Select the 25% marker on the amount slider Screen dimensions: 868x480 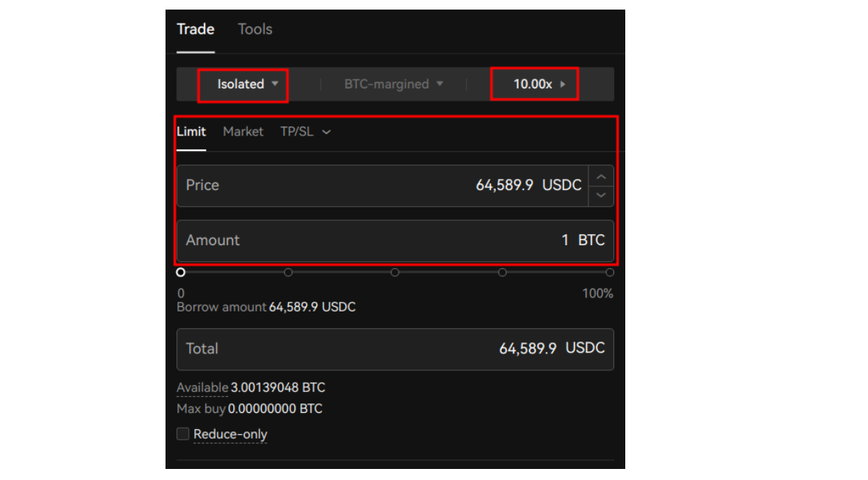(288, 272)
